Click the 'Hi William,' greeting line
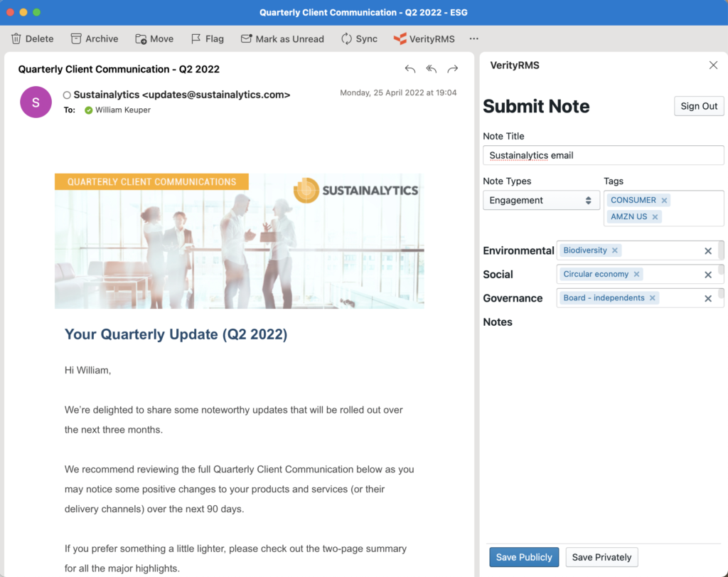The image size is (728, 577). (x=87, y=370)
